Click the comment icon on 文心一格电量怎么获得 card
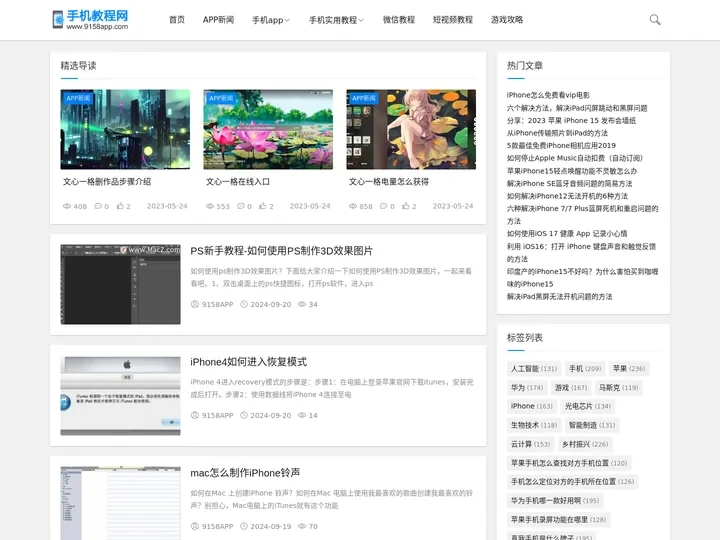The image size is (720, 540). click(383, 206)
